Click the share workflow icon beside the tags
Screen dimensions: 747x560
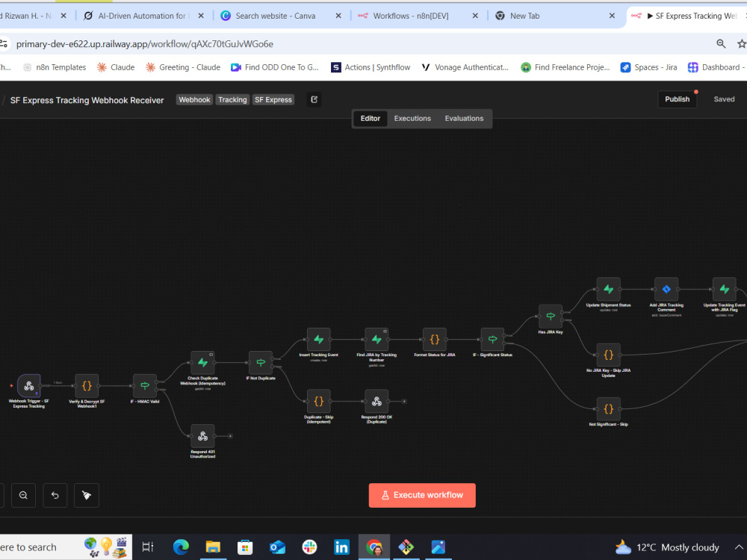tap(314, 99)
